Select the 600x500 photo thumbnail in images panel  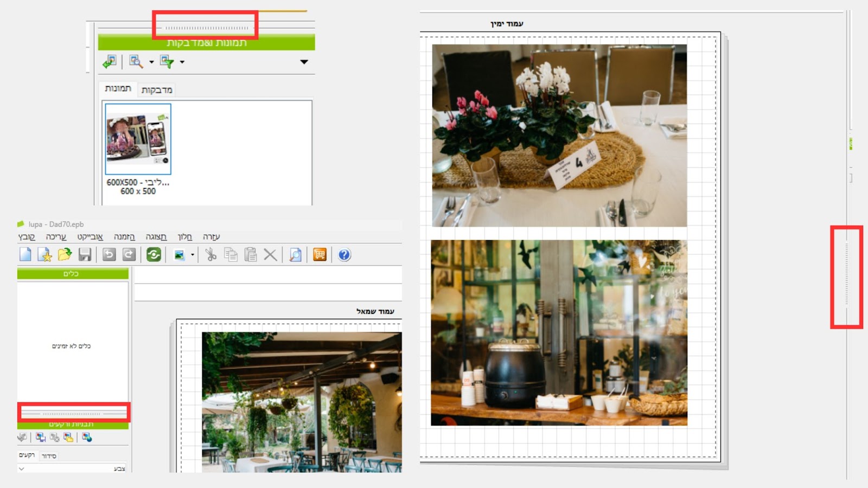point(138,139)
